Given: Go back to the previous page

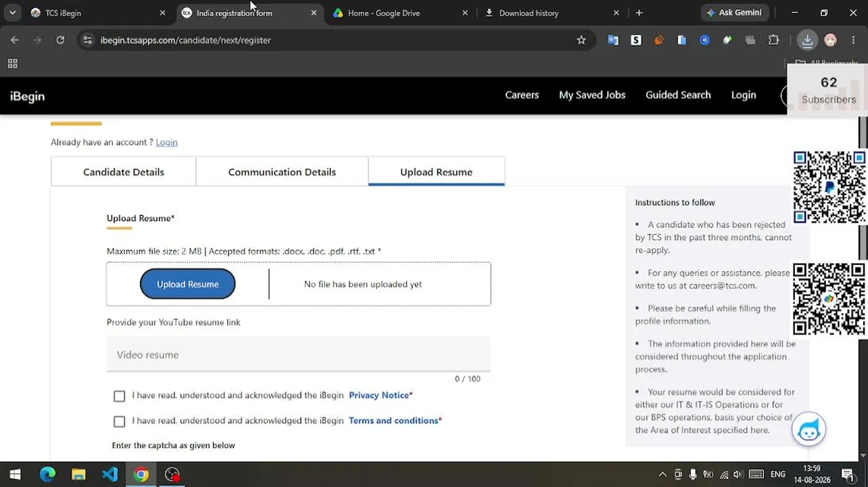Looking at the screenshot, I should (x=15, y=40).
